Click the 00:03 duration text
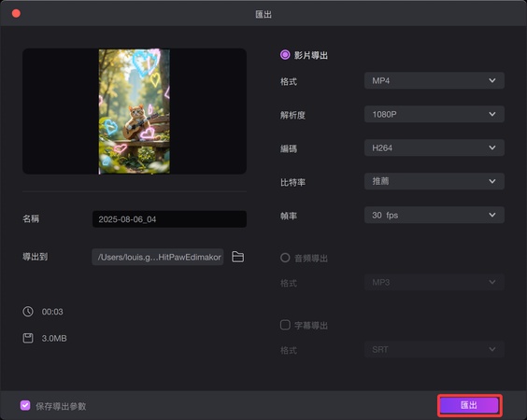Screen dimensions: 527x420 (x=52, y=312)
